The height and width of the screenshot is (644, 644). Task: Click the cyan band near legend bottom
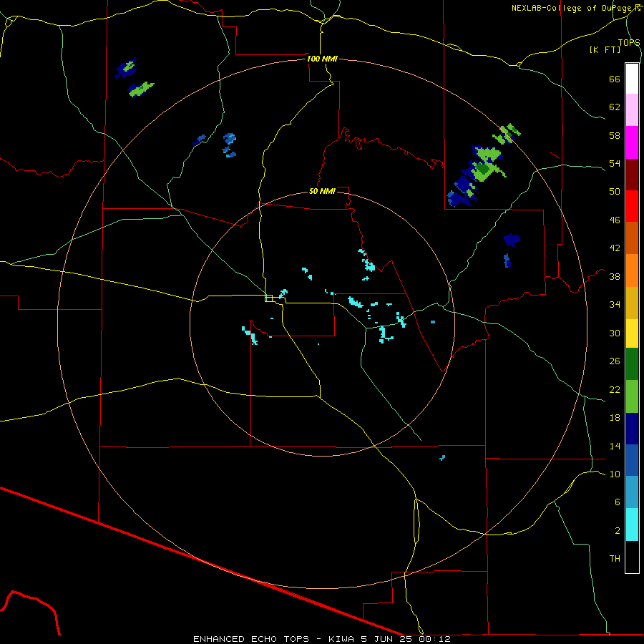click(x=632, y=525)
